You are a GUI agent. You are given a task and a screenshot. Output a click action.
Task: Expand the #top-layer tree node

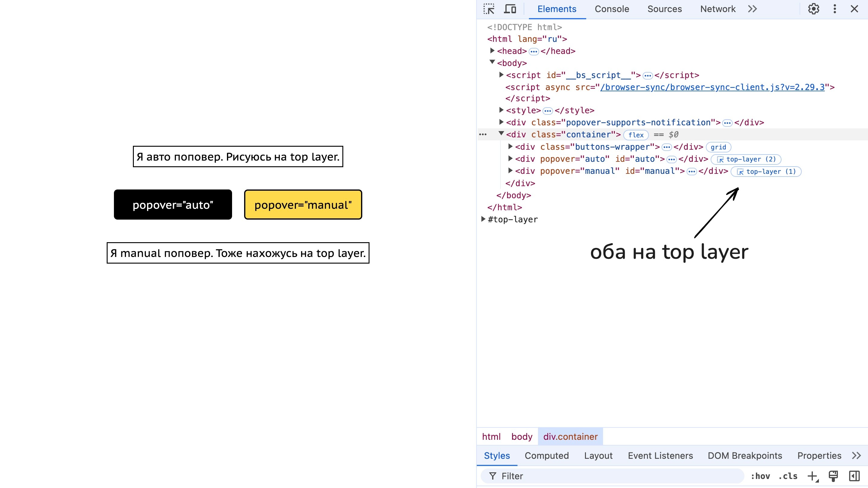click(483, 219)
